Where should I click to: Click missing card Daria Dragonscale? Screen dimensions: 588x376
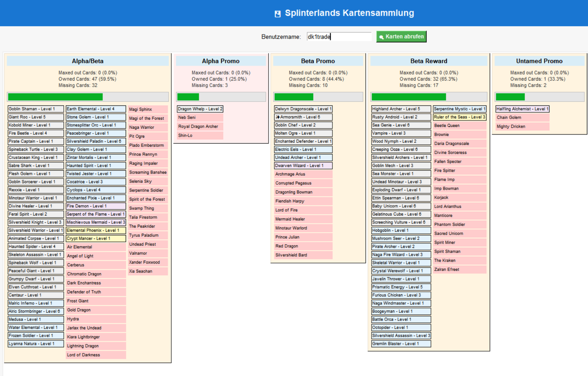coord(460,144)
